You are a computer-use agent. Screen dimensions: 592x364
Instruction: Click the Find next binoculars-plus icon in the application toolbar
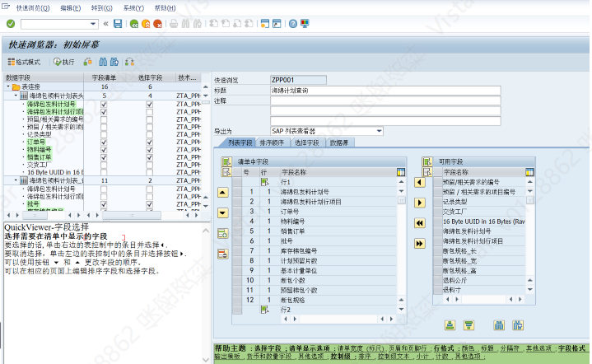pyautogui.click(x=114, y=62)
